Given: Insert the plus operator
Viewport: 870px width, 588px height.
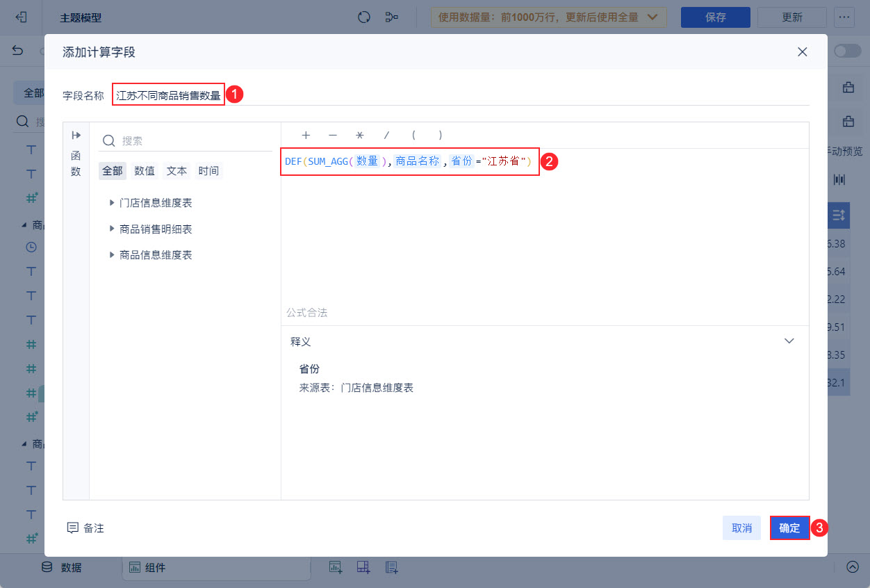Looking at the screenshot, I should [x=306, y=135].
